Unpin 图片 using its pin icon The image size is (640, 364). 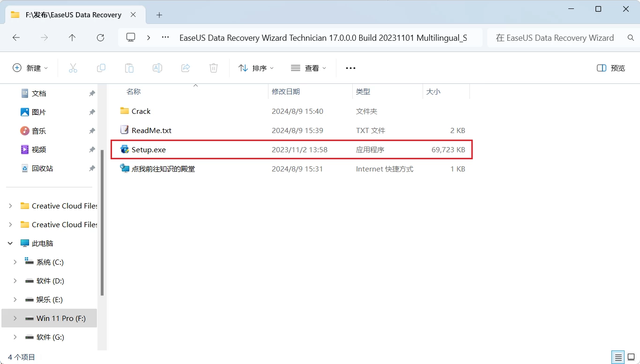click(x=92, y=112)
